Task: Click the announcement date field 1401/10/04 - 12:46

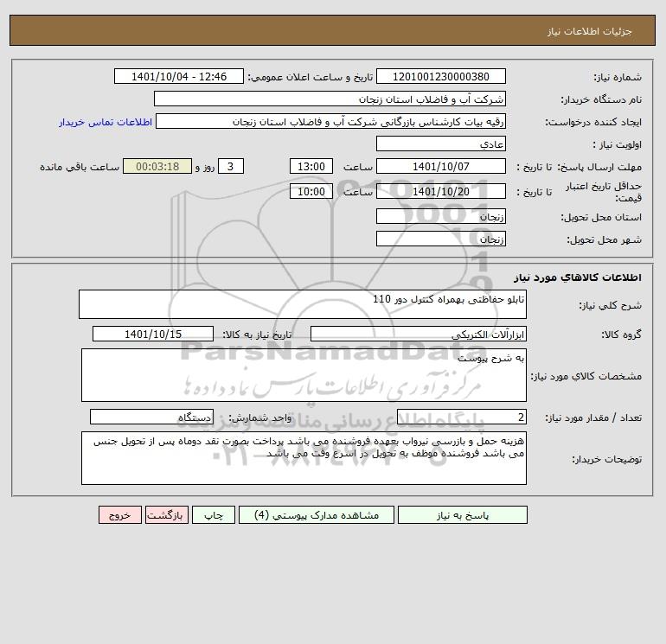Action: (x=179, y=76)
